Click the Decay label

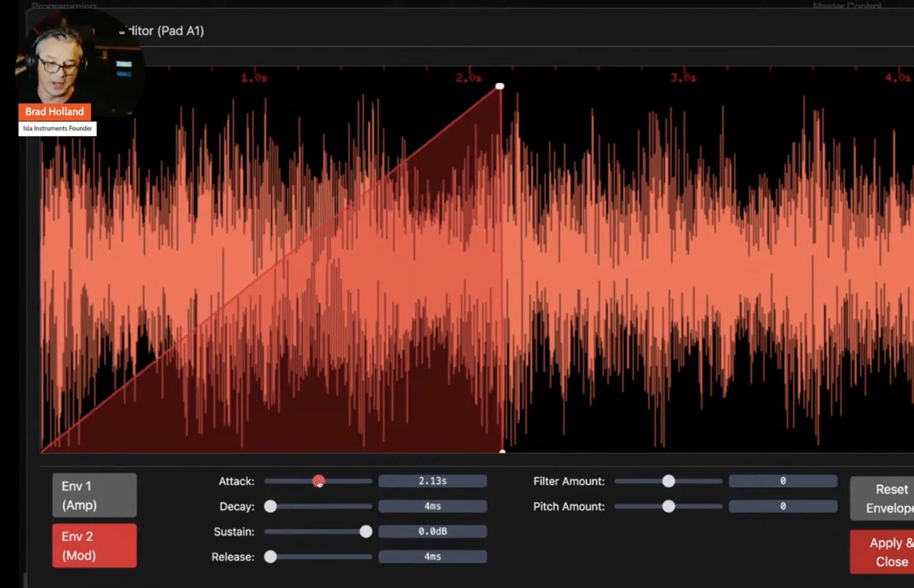tap(237, 507)
